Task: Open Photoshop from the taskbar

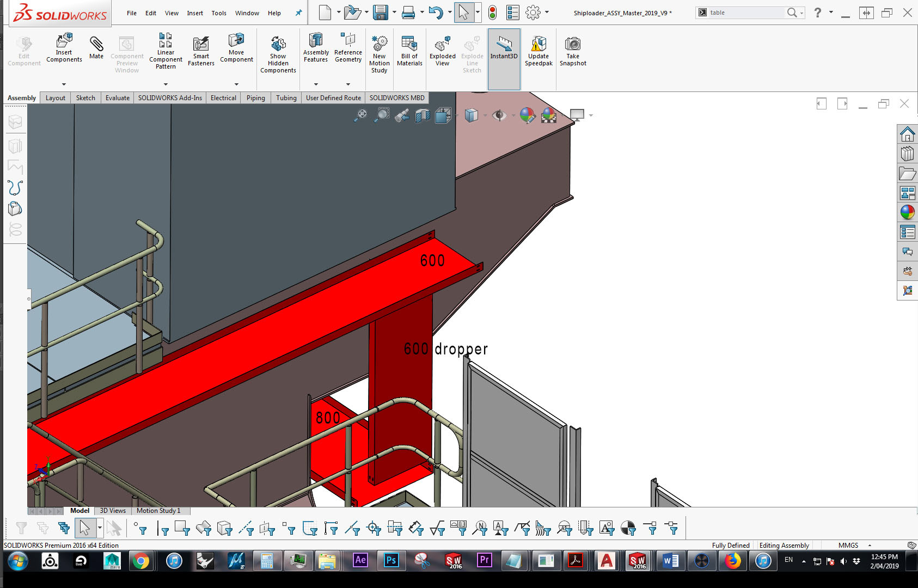Action: pyautogui.click(x=391, y=560)
